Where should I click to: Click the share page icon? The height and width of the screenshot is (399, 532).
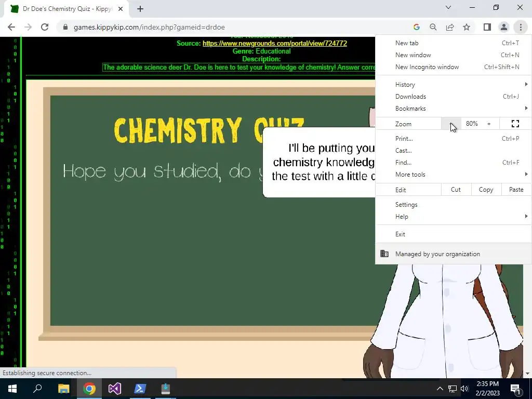[x=450, y=27]
